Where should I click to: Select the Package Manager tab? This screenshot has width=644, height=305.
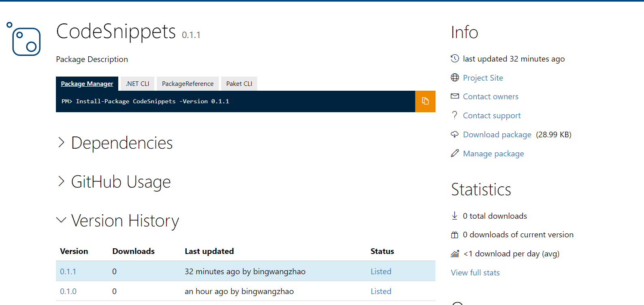click(x=87, y=83)
